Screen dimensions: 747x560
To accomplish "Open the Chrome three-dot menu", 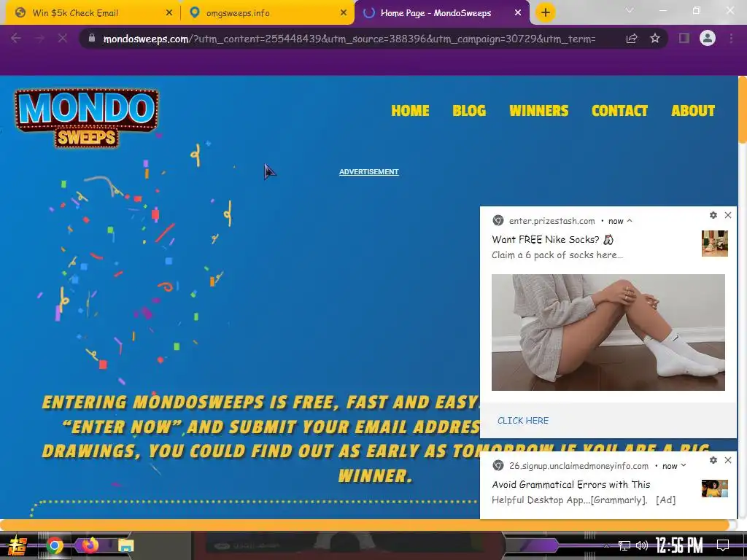I will (731, 38).
